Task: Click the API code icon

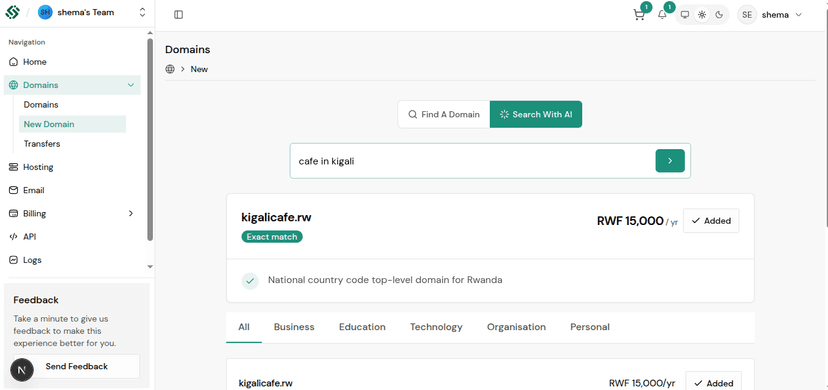Action: (x=13, y=236)
